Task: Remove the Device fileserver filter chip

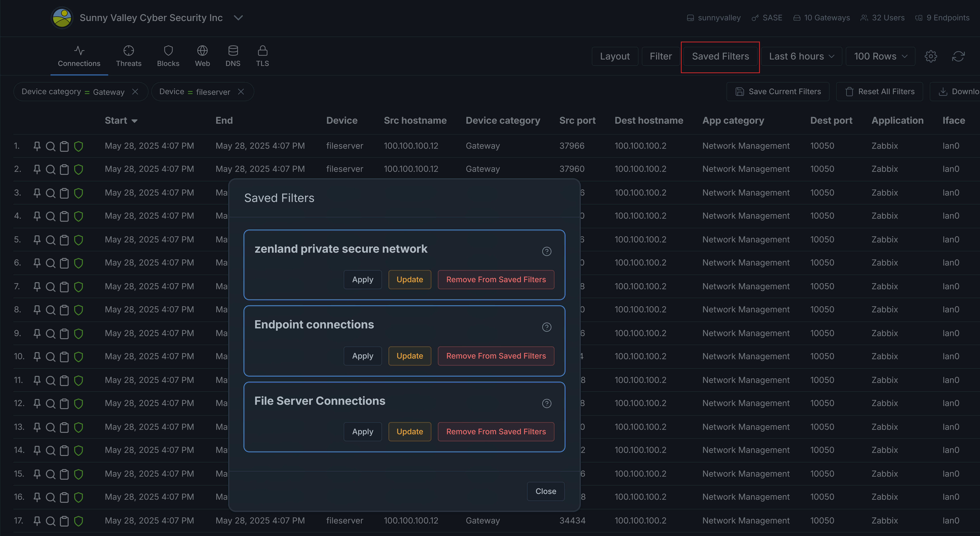Action: (241, 92)
